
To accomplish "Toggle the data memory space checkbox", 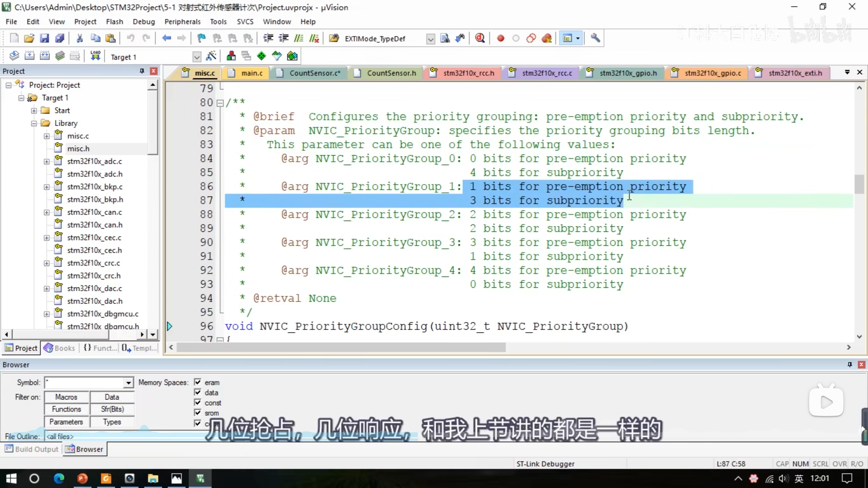I will pos(198,392).
